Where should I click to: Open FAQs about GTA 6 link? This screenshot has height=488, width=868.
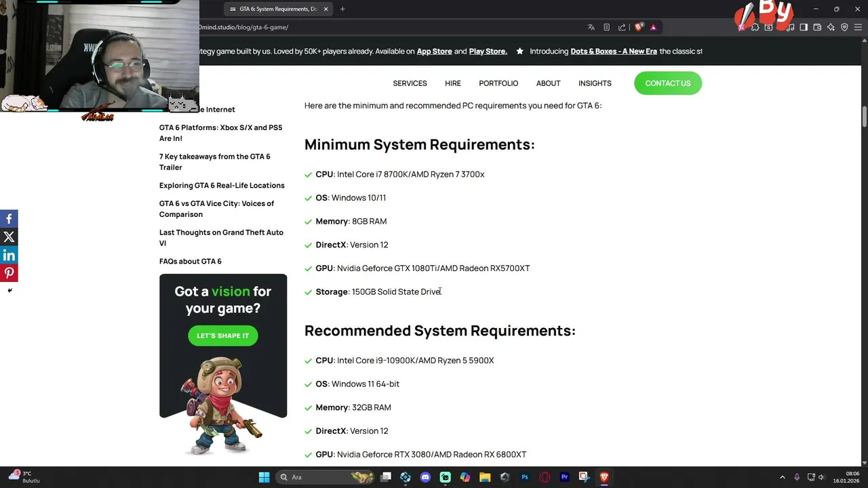click(190, 261)
